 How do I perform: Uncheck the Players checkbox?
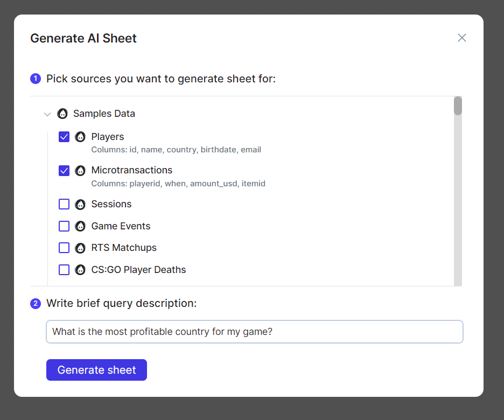pyautogui.click(x=64, y=137)
